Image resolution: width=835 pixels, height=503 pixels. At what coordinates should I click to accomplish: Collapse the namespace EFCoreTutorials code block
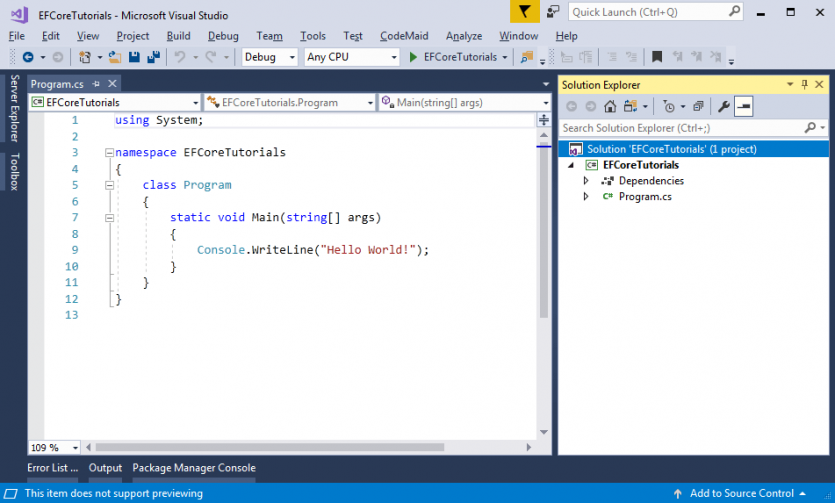coord(109,153)
